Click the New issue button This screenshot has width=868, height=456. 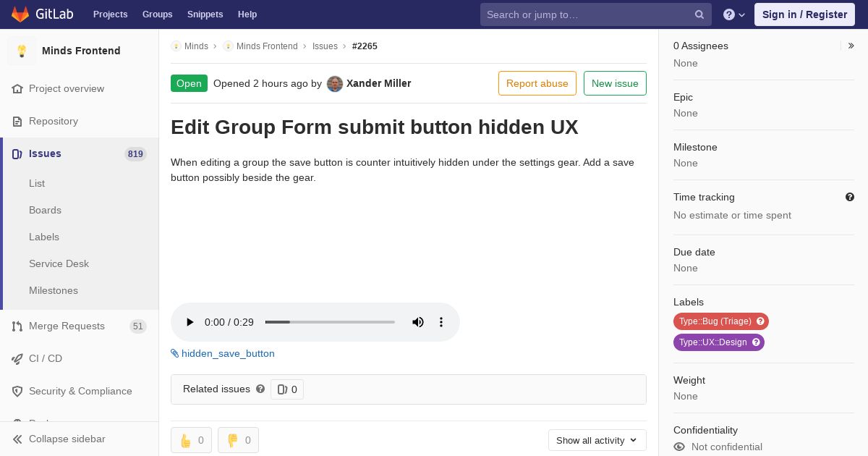[615, 83]
